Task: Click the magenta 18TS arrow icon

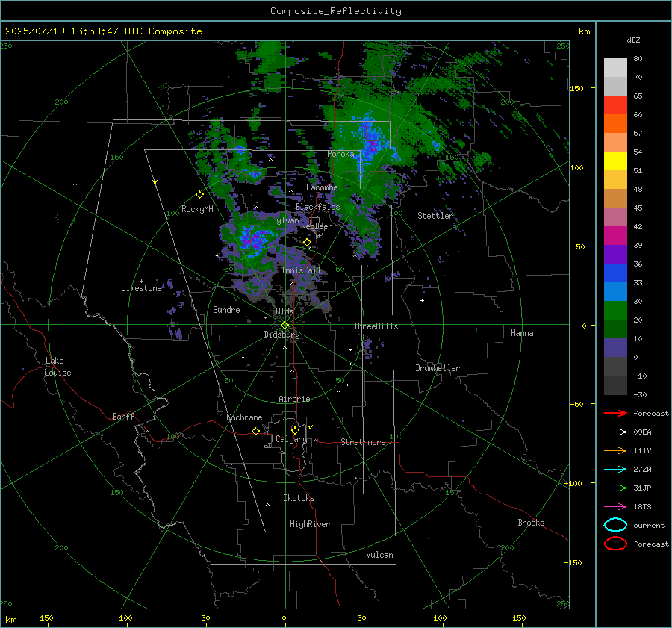Action: pyautogui.click(x=615, y=507)
